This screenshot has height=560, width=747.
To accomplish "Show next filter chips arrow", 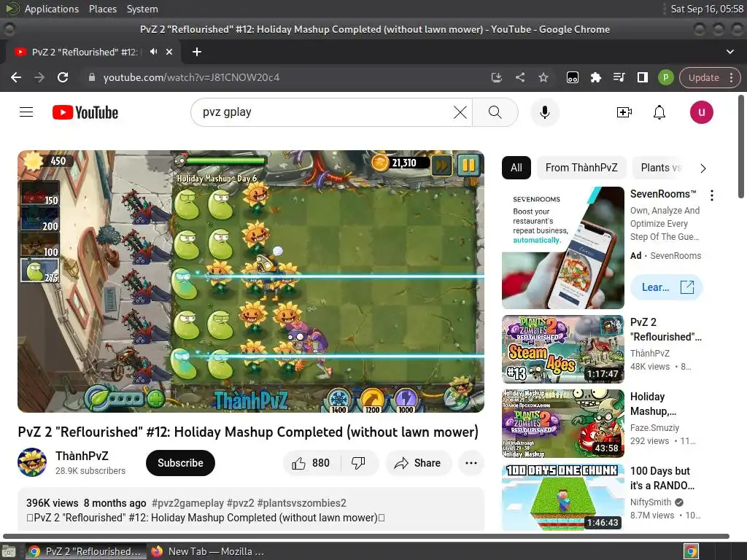I will [703, 168].
